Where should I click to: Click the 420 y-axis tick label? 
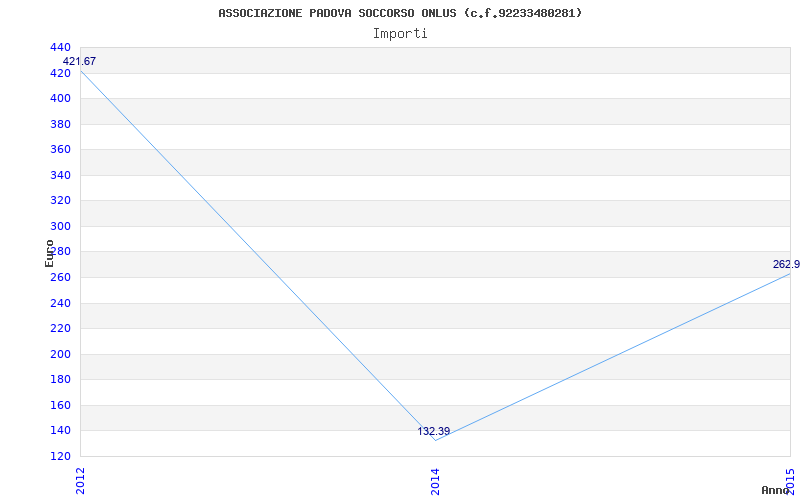click(x=60, y=73)
